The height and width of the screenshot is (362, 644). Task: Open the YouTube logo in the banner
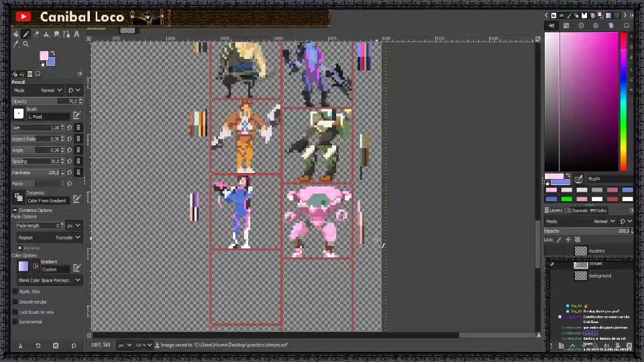(23, 16)
